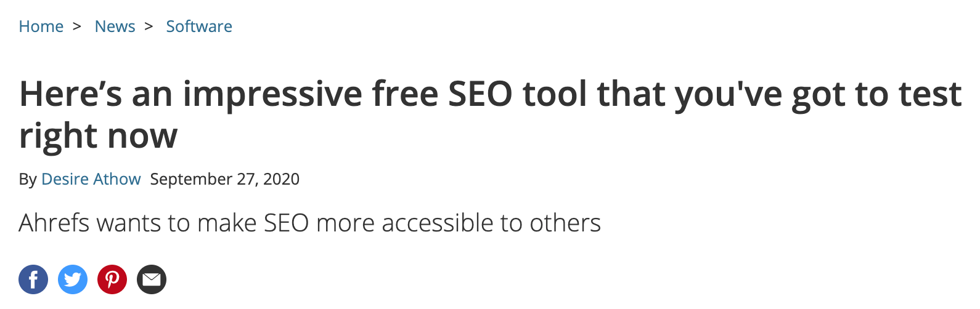Tweet this article via Twitter icon

click(73, 279)
